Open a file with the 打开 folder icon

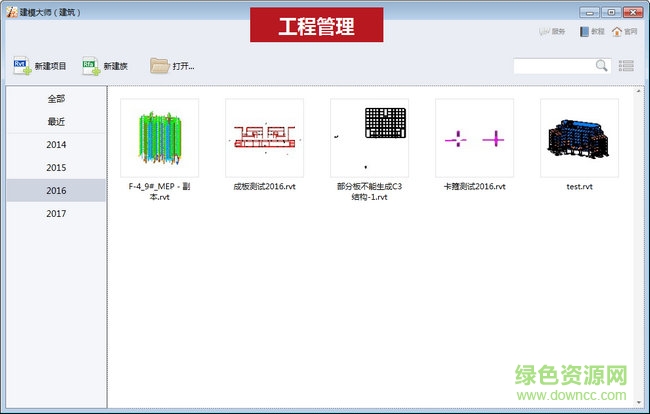click(160, 66)
